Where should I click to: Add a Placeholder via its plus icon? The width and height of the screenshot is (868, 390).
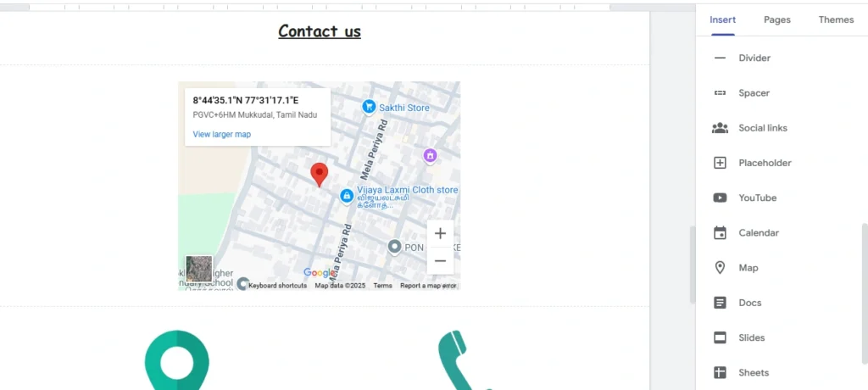click(720, 163)
